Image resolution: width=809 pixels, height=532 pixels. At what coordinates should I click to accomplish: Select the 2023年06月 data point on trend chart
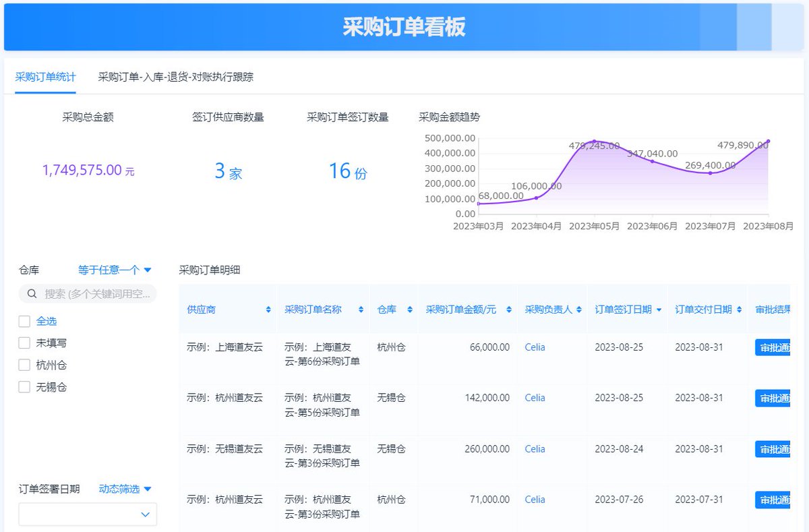[652, 161]
